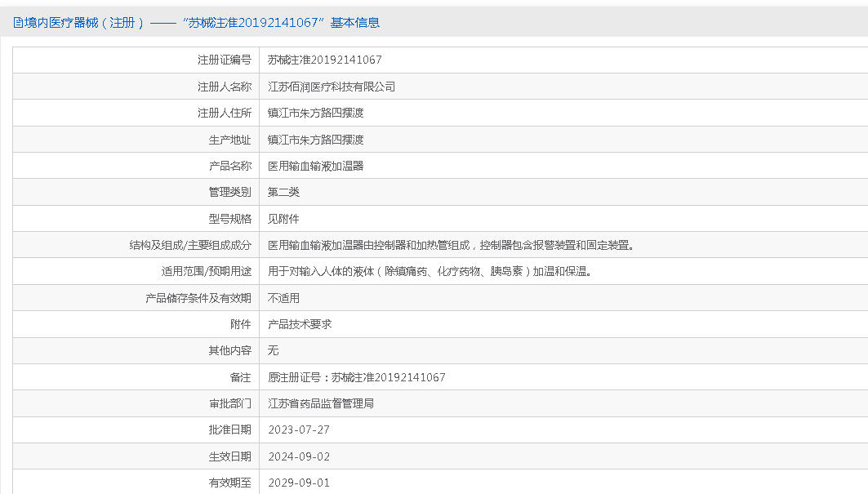Click 不适用 in the storage conditions row

point(283,298)
